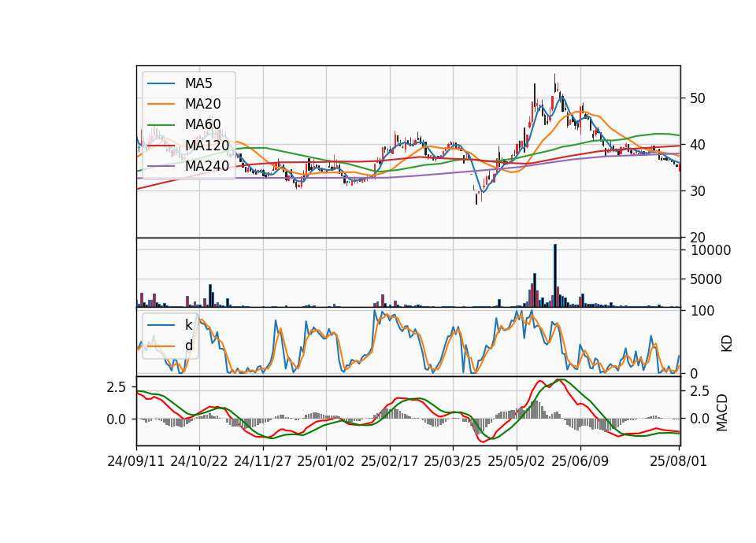Click the red MA120 legend line sample

coord(161,146)
